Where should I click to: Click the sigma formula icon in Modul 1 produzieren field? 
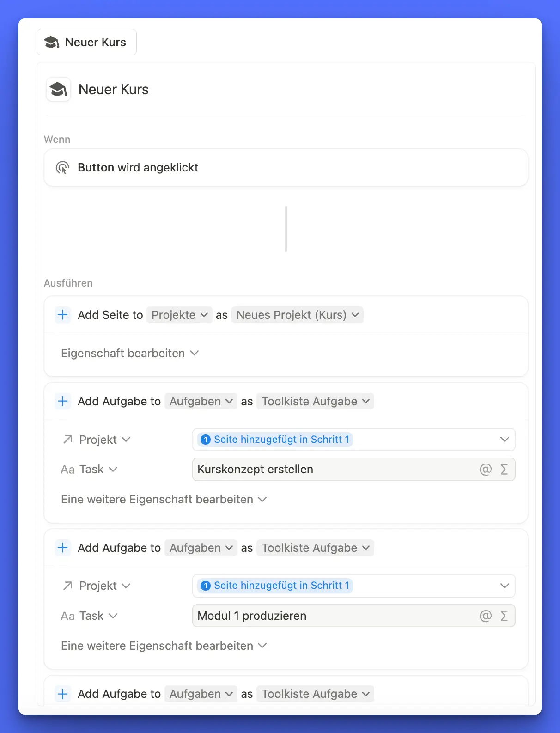click(x=504, y=616)
